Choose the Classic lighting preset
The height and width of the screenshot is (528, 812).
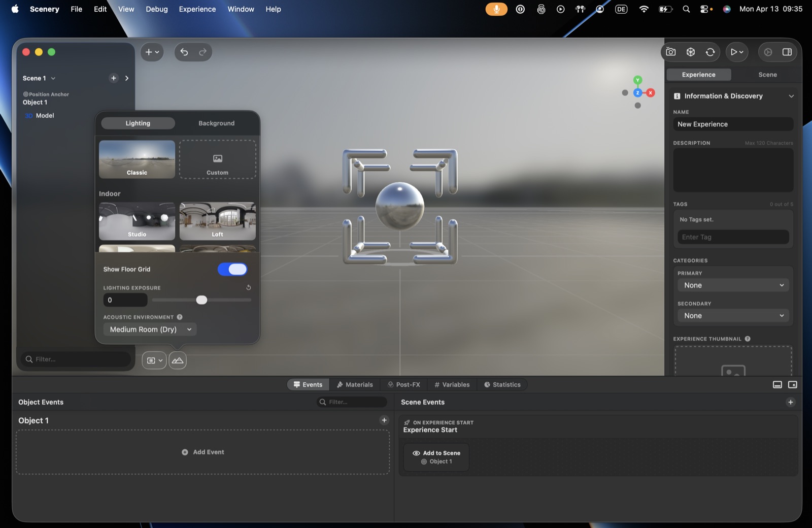pyautogui.click(x=137, y=159)
